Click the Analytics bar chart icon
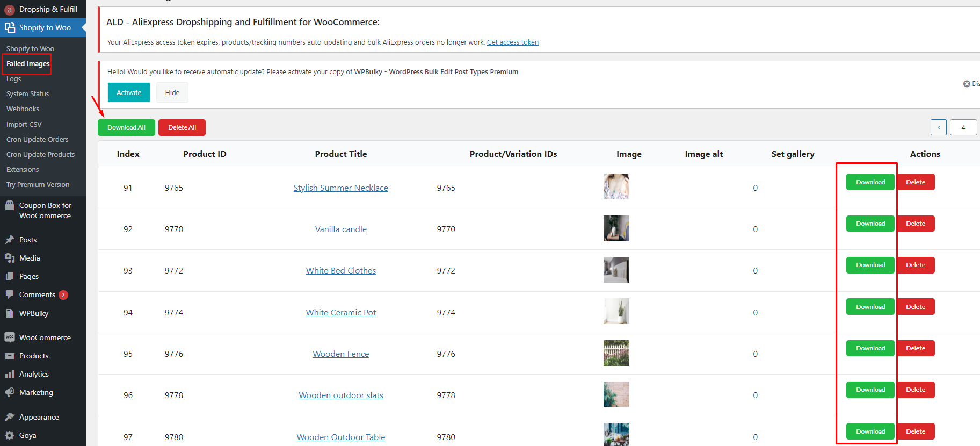The width and height of the screenshot is (980, 446). tap(10, 374)
